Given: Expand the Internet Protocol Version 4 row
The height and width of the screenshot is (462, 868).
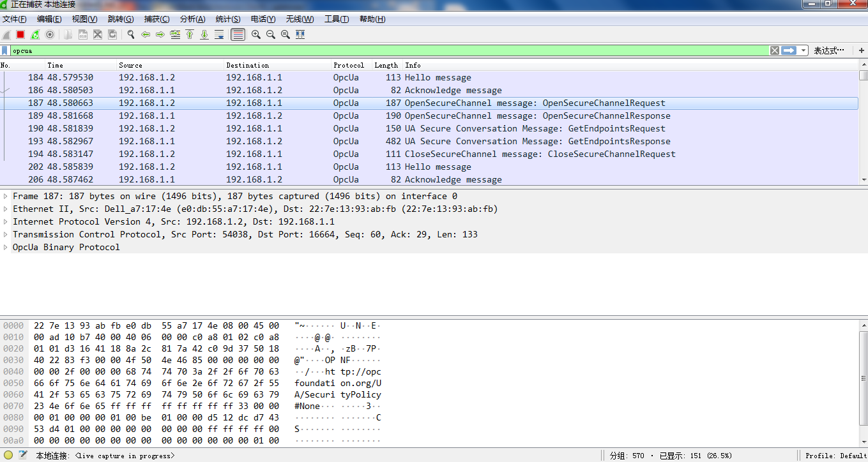Looking at the screenshot, I should (x=6, y=221).
